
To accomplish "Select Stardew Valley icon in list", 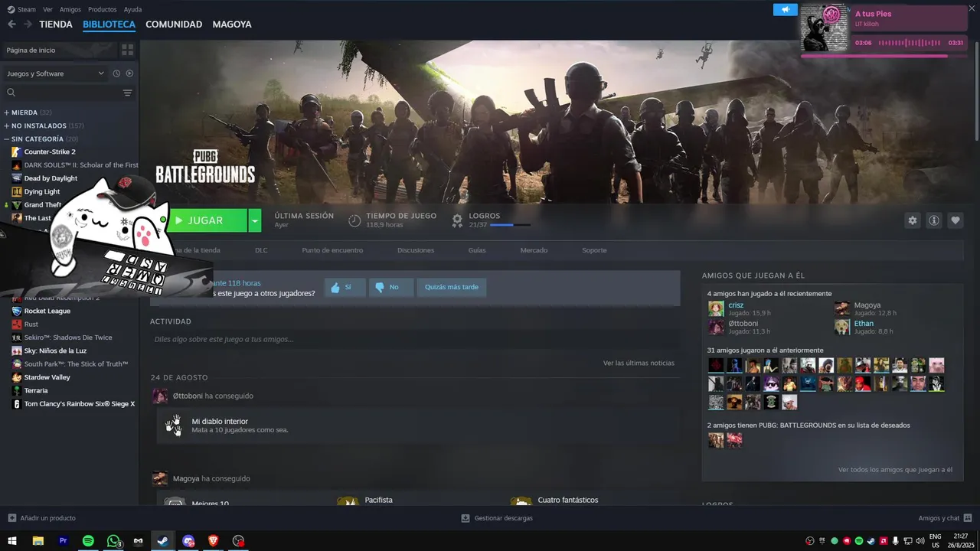I will tap(16, 377).
